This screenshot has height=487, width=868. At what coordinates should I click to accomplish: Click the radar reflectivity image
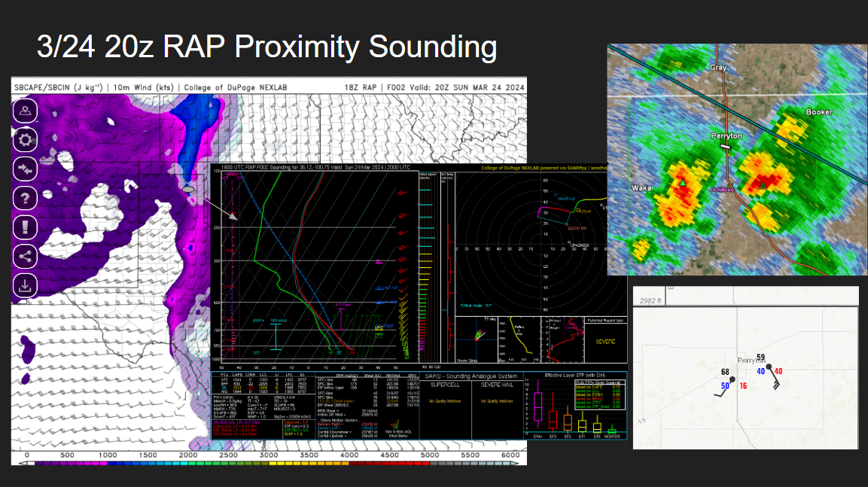click(737, 160)
